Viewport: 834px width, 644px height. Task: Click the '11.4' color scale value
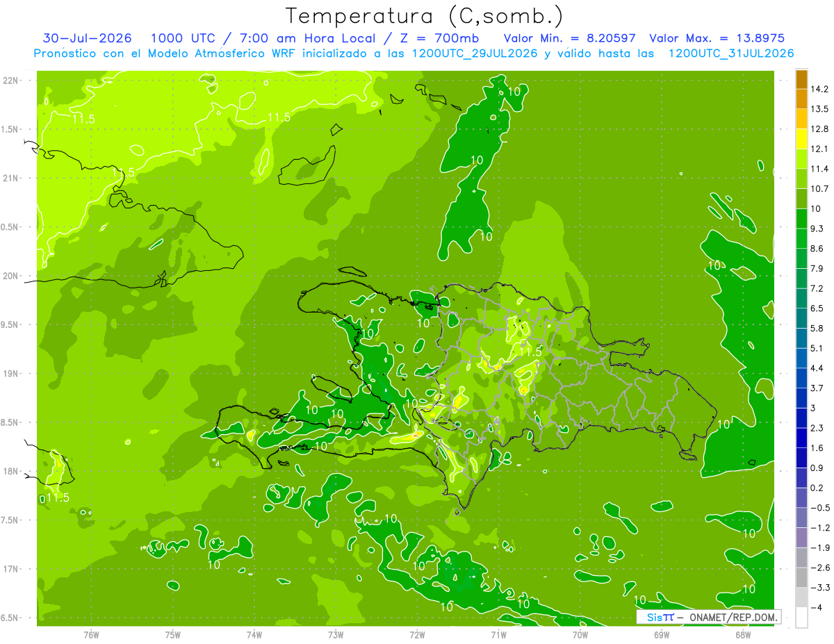[x=819, y=169]
